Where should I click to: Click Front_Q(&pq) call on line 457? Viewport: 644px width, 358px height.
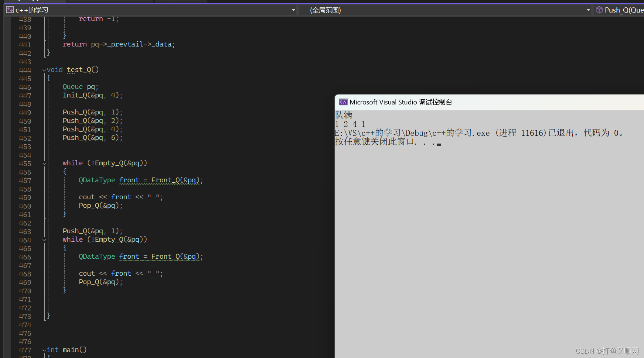(176, 180)
